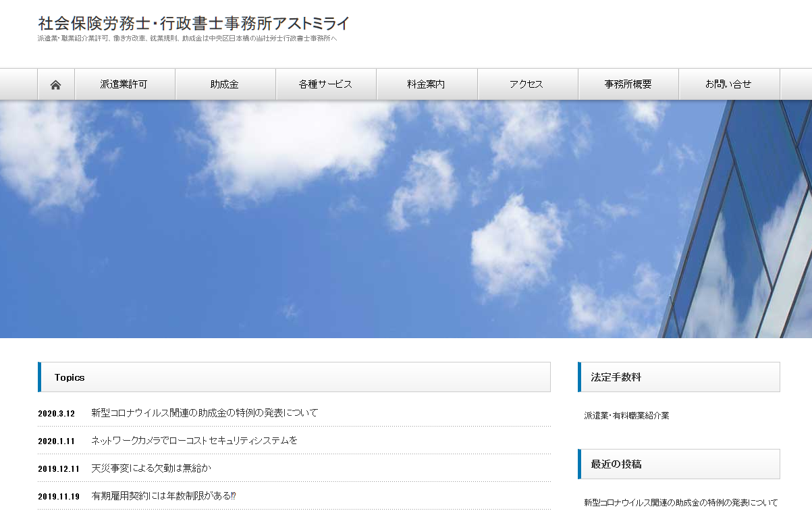Click the Topics section heading
The image size is (812, 515).
tap(70, 377)
